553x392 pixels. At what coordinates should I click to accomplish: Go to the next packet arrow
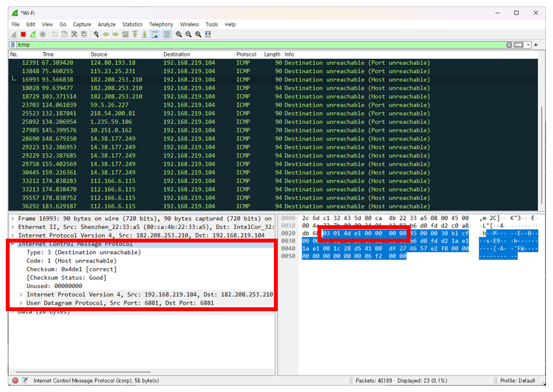(x=115, y=34)
